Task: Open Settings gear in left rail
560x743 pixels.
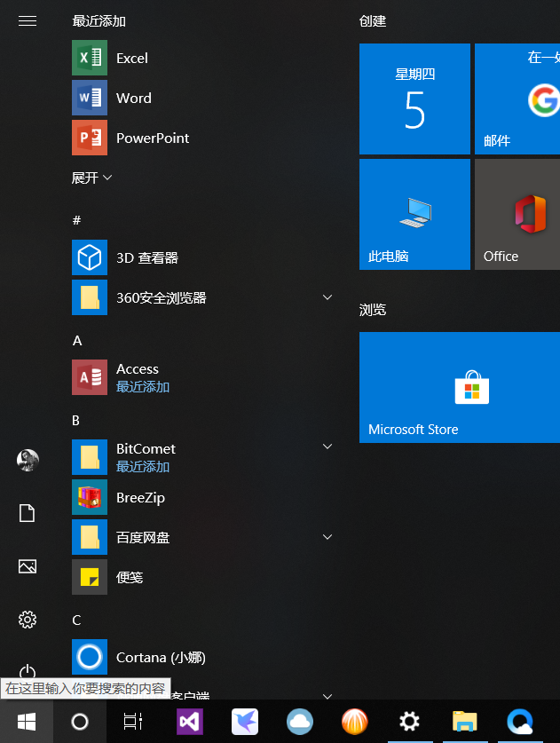Action: pos(27,620)
